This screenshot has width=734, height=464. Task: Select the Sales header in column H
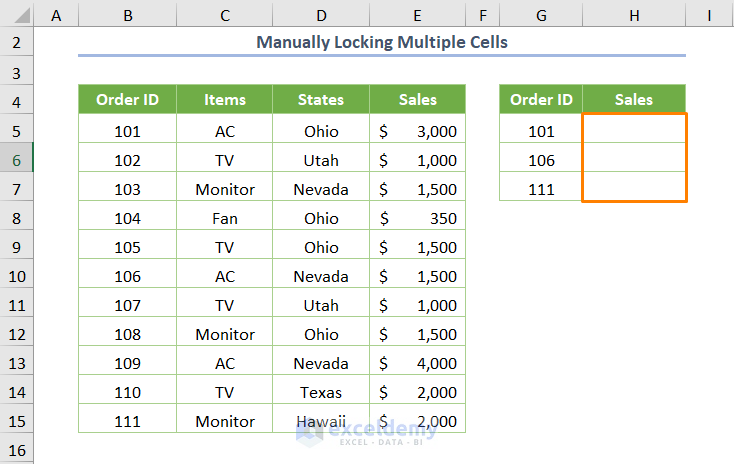(634, 99)
